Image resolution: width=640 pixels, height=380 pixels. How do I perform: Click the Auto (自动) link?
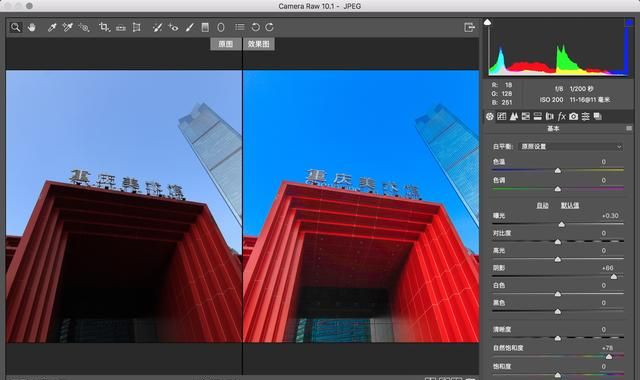[x=542, y=205]
